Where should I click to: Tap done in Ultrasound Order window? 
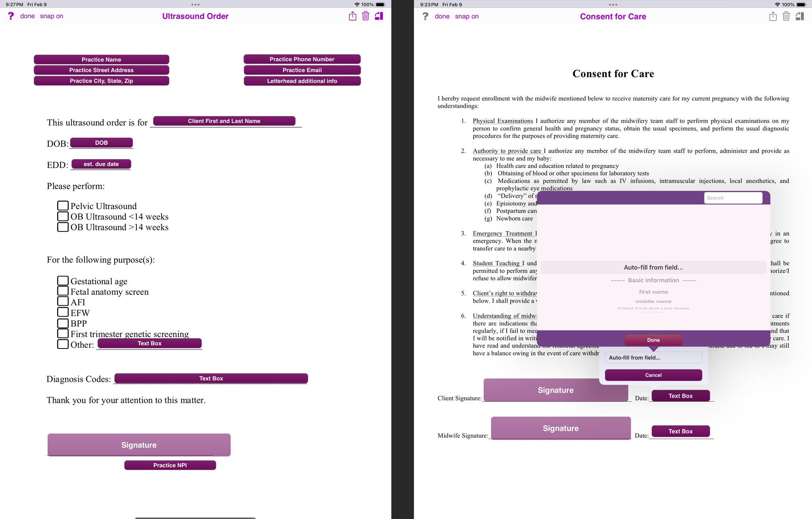pos(27,16)
